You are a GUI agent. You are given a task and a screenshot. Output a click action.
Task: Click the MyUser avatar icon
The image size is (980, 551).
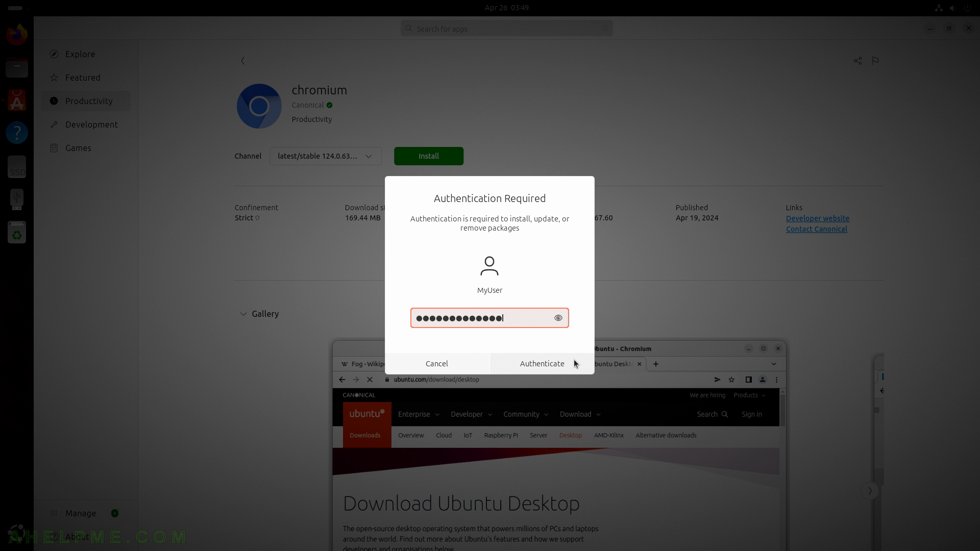click(489, 266)
